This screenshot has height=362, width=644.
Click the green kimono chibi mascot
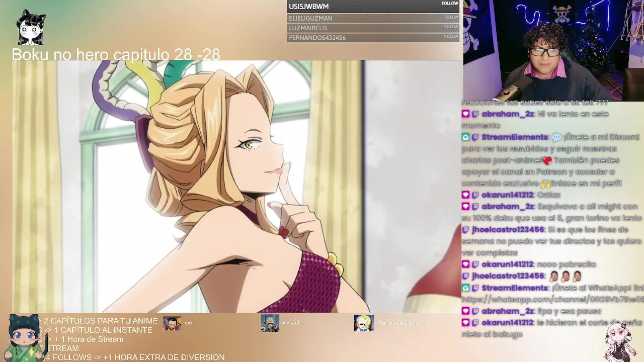click(x=24, y=338)
